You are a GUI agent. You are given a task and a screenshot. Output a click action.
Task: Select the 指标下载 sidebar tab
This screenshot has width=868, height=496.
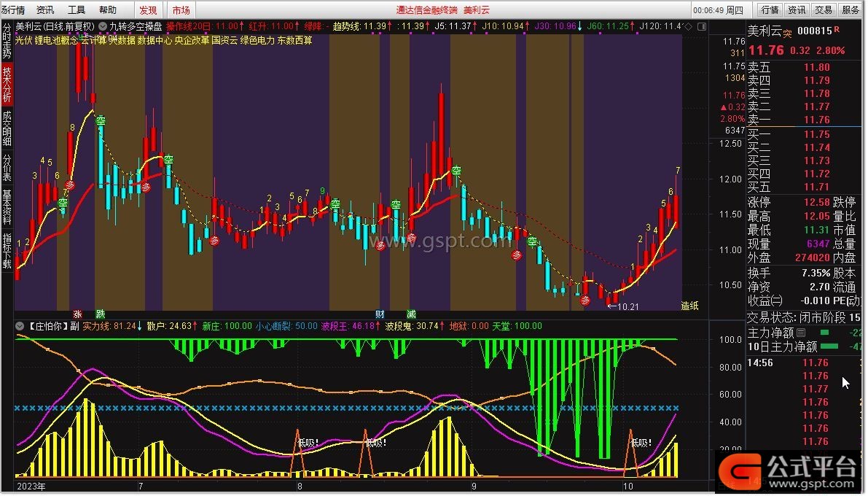(7, 251)
